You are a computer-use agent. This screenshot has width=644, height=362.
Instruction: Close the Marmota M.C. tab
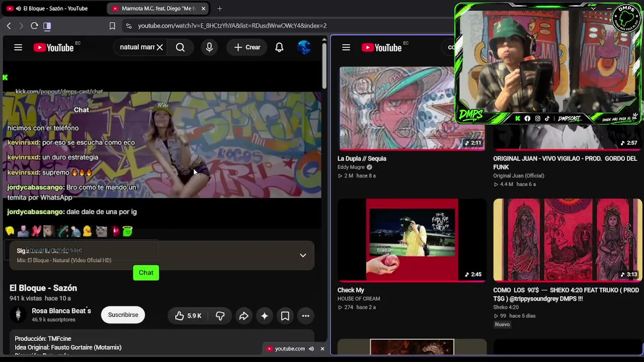pyautogui.click(x=203, y=9)
